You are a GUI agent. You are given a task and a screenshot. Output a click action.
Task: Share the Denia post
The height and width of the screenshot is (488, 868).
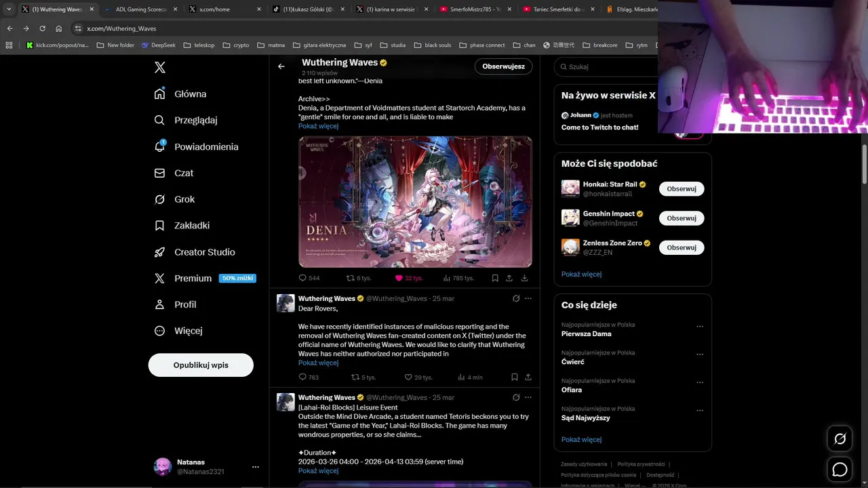tap(509, 278)
